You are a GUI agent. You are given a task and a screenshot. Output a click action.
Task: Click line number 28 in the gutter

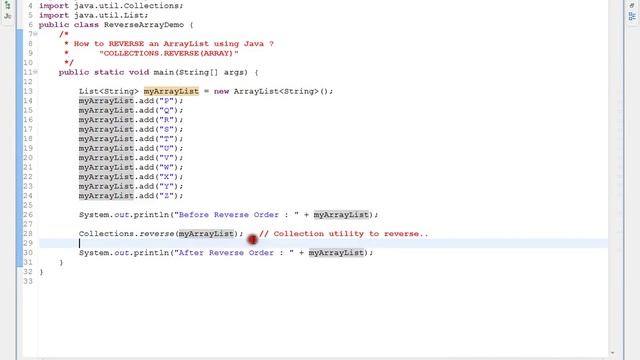pyautogui.click(x=28, y=234)
